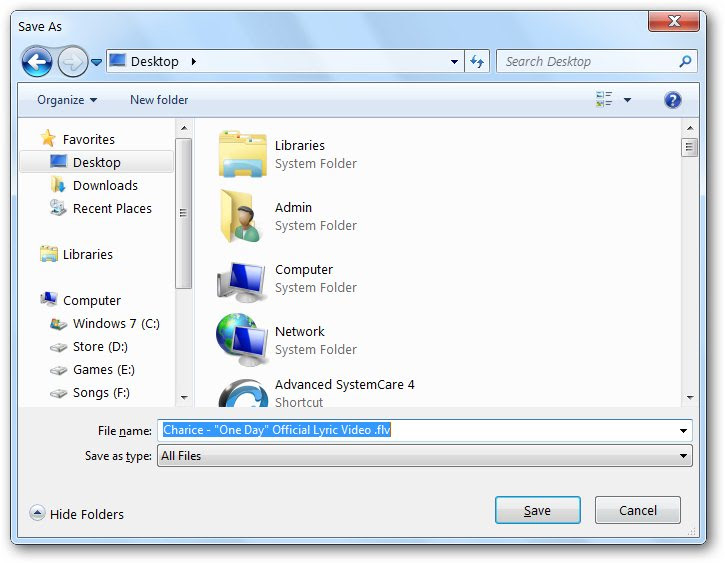
Task: Click the Forward navigation arrow
Action: pyautogui.click(x=73, y=61)
